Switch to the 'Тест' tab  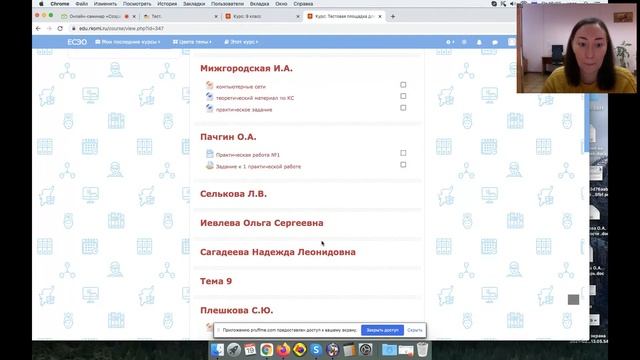point(179,16)
